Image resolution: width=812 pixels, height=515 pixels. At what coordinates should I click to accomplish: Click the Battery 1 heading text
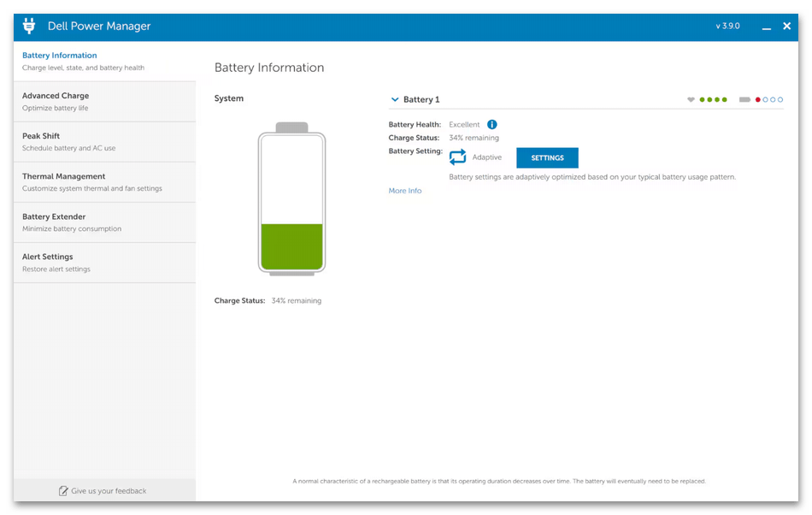tap(421, 99)
